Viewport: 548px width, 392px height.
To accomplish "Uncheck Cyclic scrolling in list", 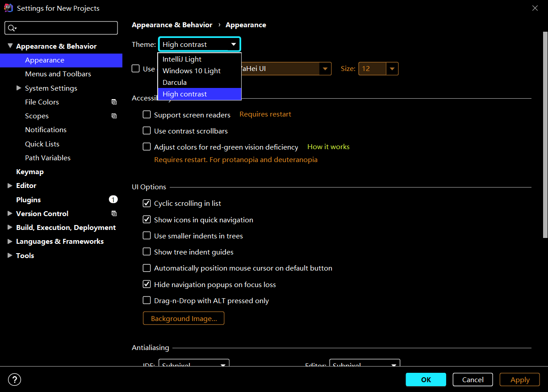I will pos(146,203).
